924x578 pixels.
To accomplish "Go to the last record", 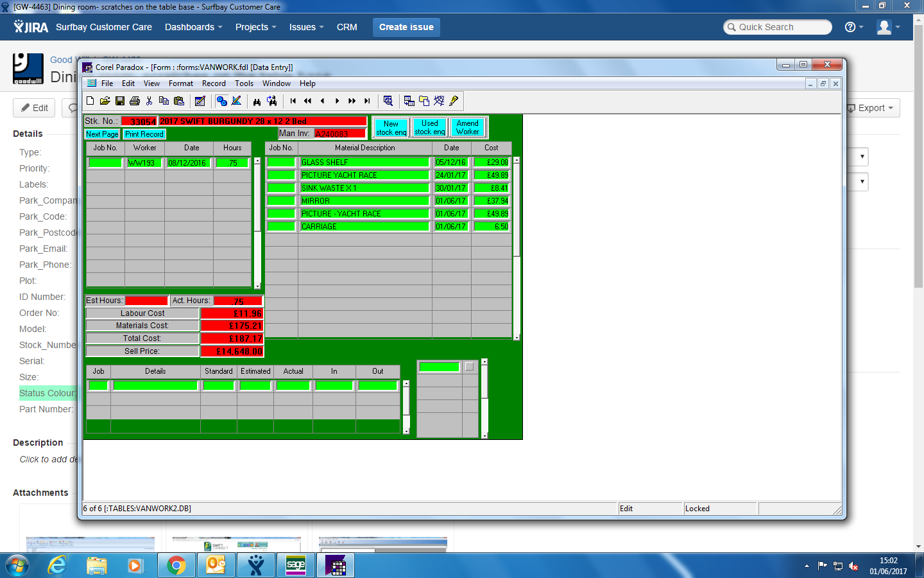I will coord(367,101).
